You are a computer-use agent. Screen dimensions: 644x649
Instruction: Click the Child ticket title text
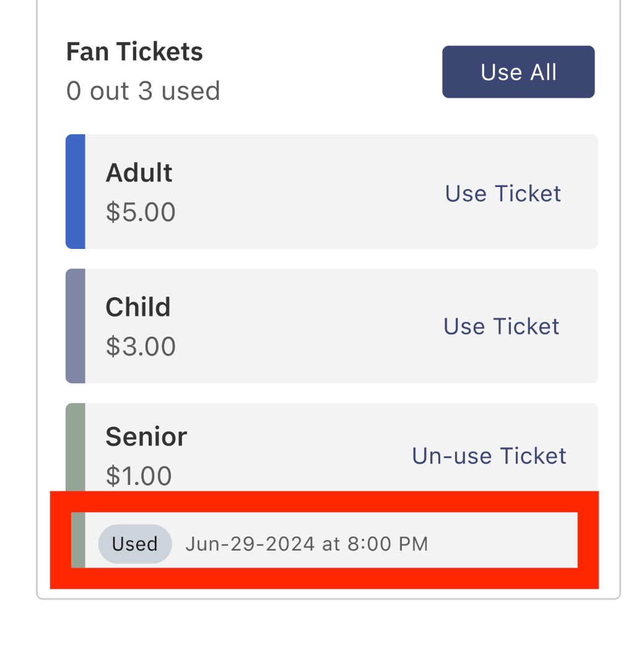137,307
